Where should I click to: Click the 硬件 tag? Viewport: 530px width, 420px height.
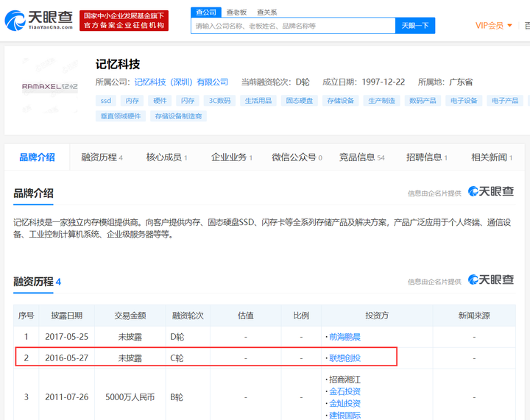(160, 101)
